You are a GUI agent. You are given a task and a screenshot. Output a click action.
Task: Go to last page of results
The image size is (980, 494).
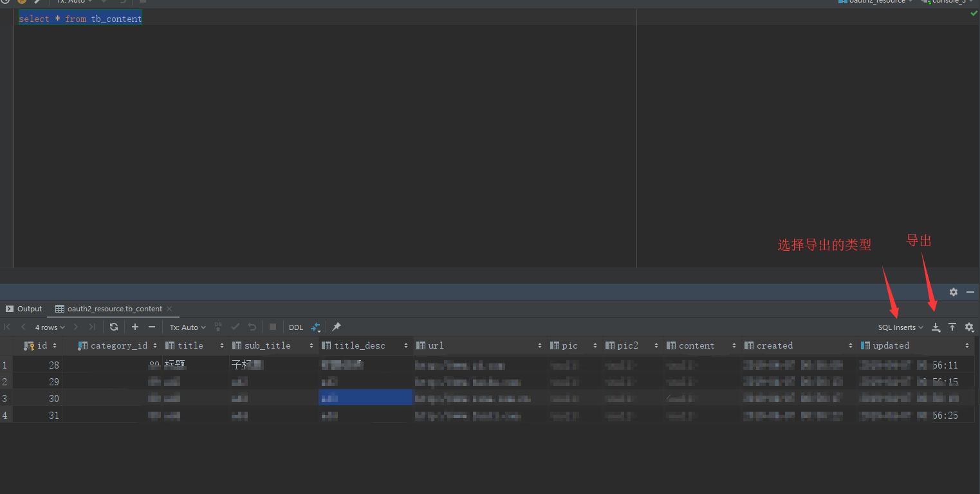92,327
